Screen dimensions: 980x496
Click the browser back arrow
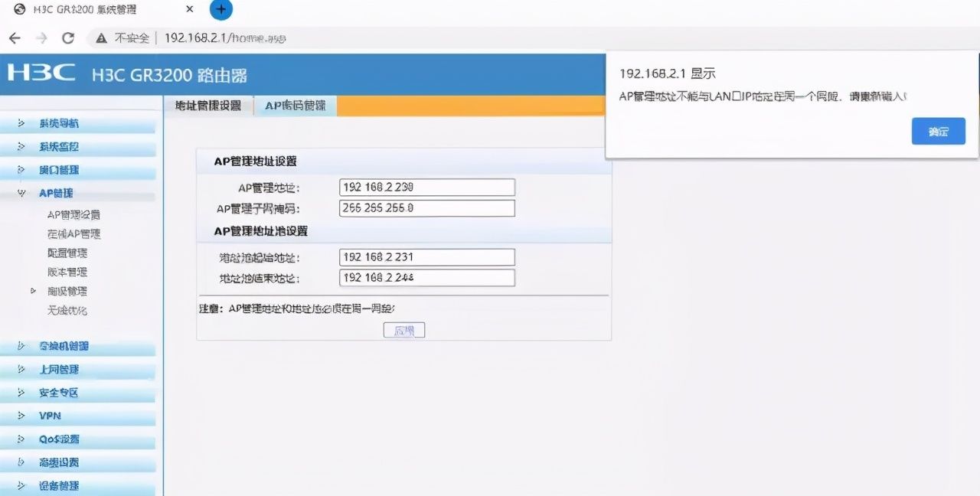[15, 38]
